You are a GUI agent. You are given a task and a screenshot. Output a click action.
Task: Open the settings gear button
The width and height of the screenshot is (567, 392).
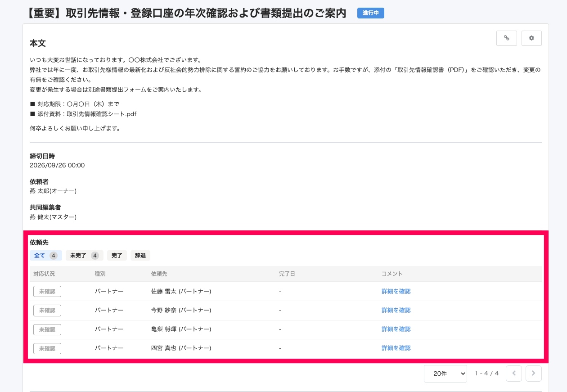tap(531, 38)
